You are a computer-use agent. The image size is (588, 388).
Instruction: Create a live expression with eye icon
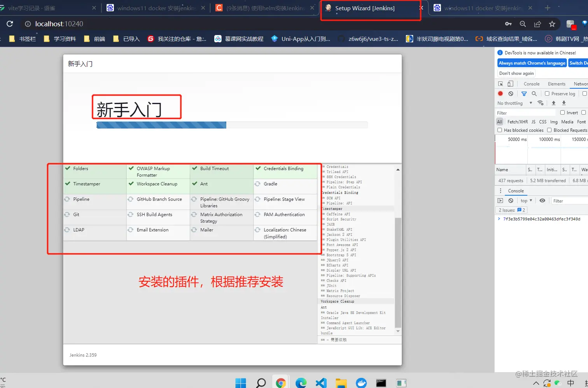click(542, 201)
